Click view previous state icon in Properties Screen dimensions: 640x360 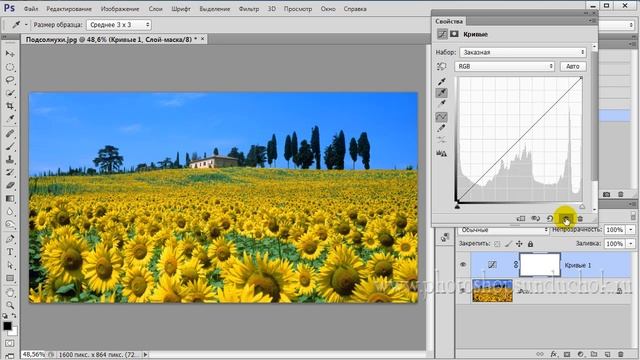point(536,219)
